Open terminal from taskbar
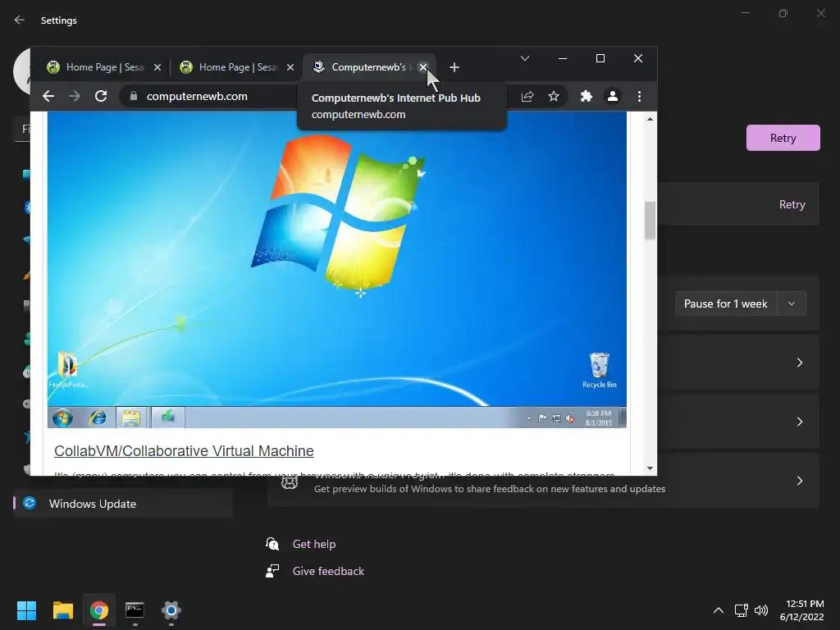840x630 pixels. 135,610
